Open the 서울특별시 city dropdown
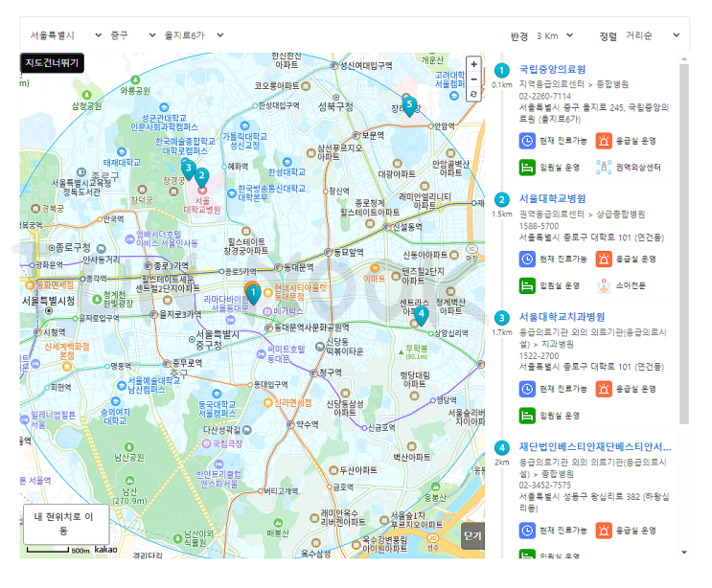The width and height of the screenshot is (712, 588). pos(65,35)
